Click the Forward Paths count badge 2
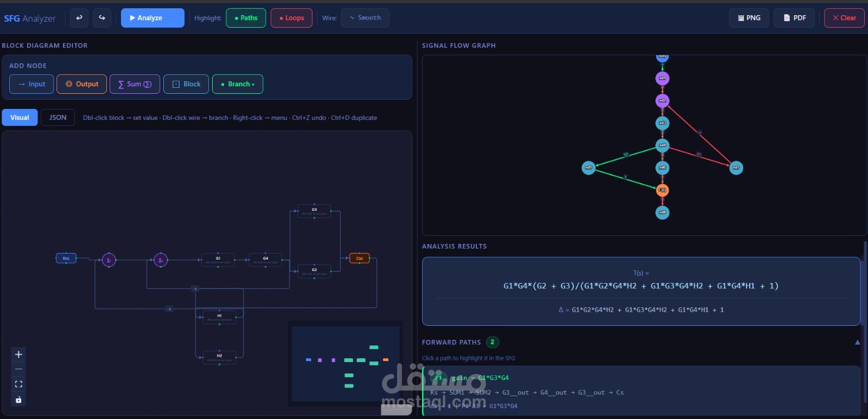868x419 pixels. click(x=493, y=342)
